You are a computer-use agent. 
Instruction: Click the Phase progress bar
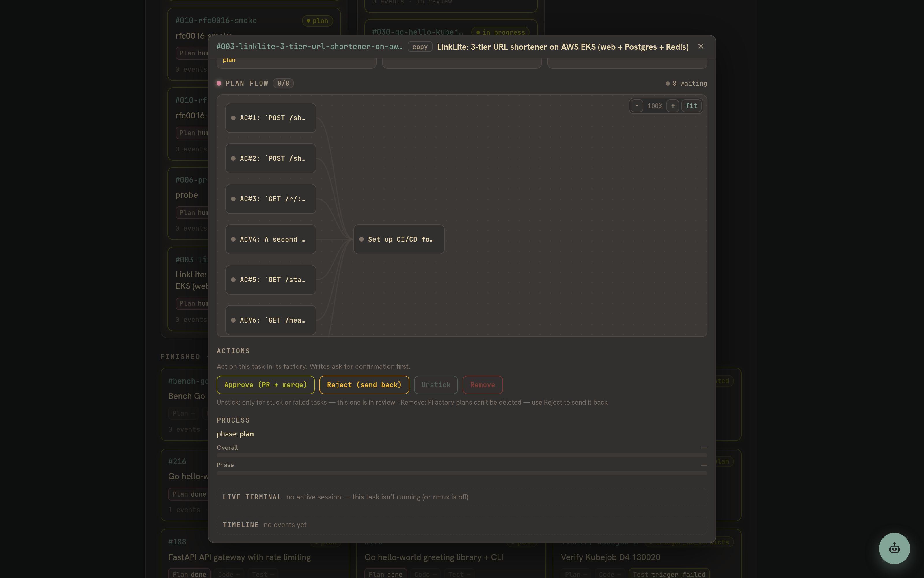click(462, 473)
